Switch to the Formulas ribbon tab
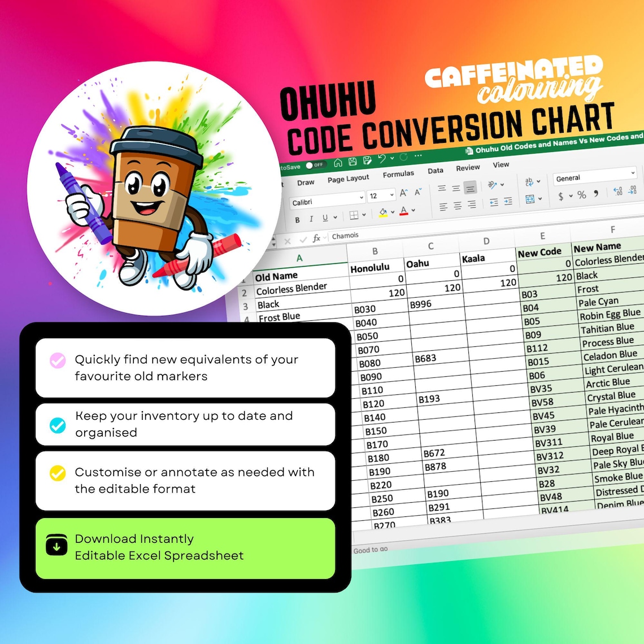This screenshot has width=644, height=644. click(x=398, y=173)
